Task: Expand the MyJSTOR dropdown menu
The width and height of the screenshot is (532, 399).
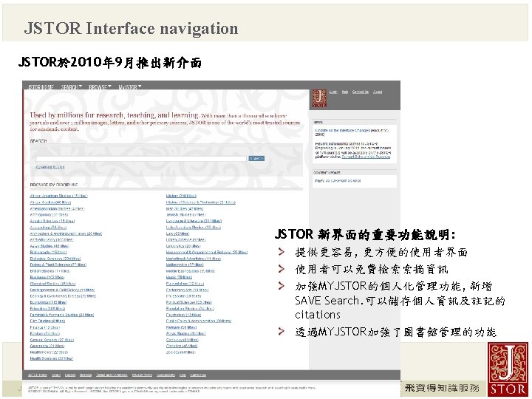Action: coord(130,87)
